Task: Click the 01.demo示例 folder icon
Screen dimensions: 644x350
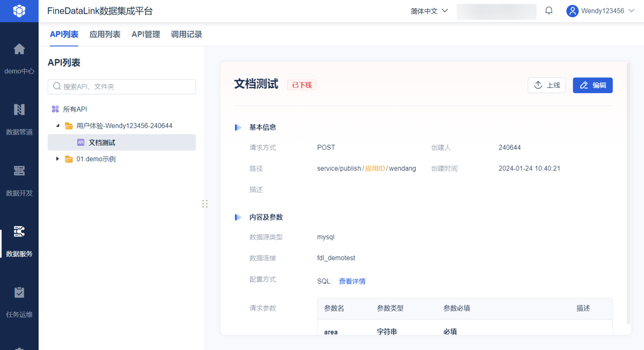Action: click(69, 159)
